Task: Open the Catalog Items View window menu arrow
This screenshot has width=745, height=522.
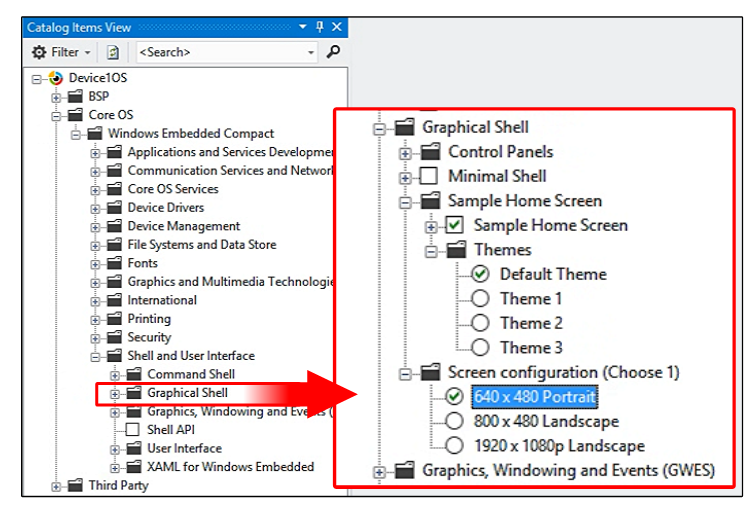Action: [x=303, y=27]
